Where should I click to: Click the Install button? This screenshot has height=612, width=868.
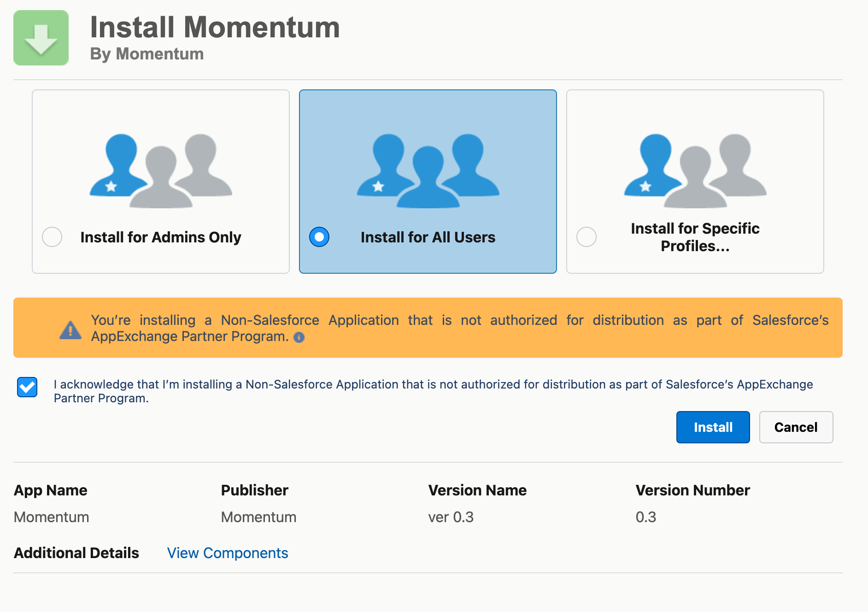pyautogui.click(x=712, y=427)
